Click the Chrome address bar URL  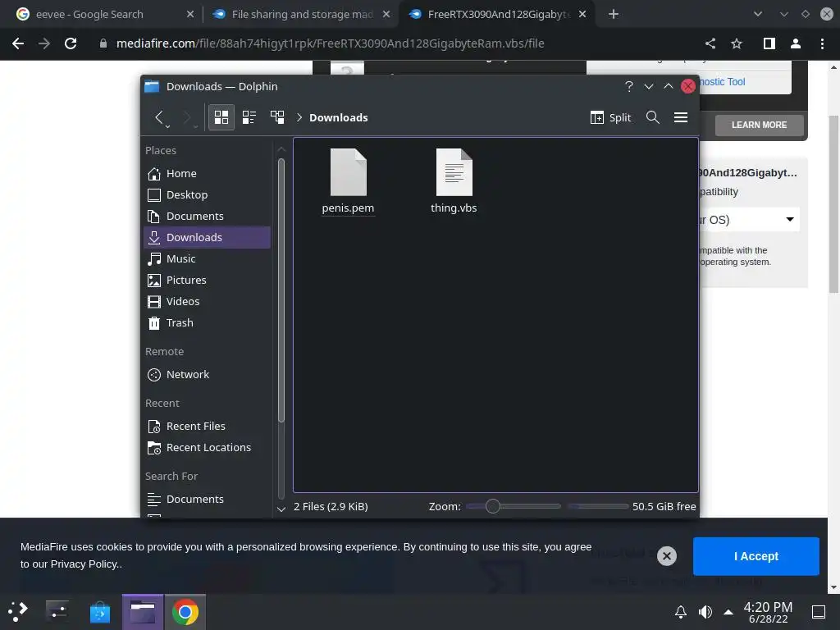[x=330, y=44]
